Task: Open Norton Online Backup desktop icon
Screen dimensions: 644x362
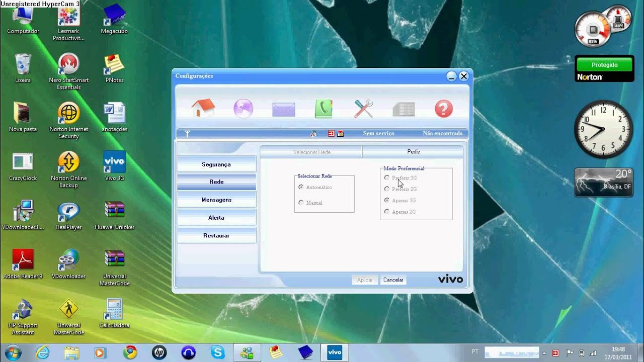Action: point(69,169)
